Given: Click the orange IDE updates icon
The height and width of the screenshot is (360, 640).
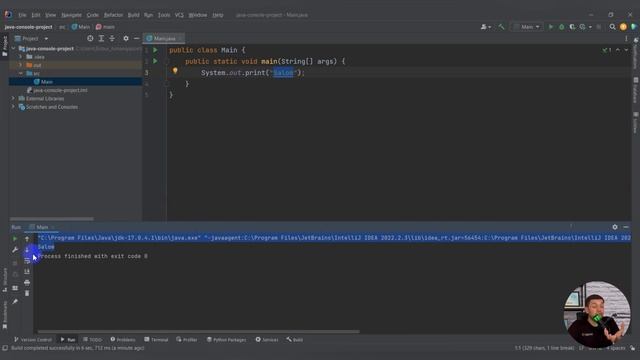Looking at the screenshot, I should [x=623, y=27].
